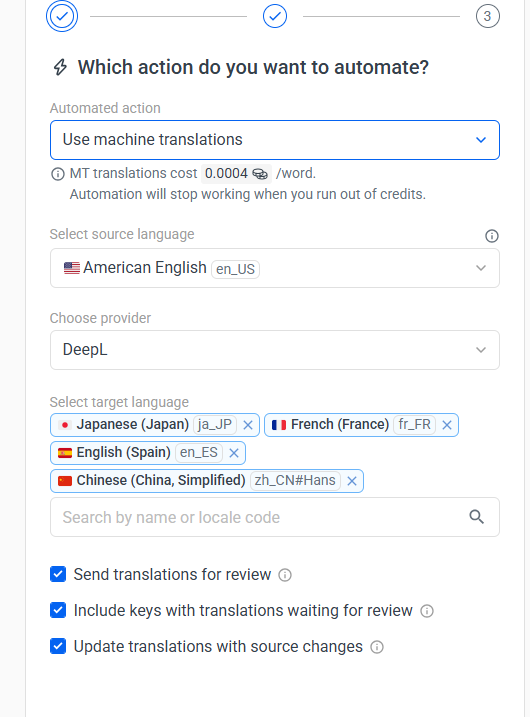The width and height of the screenshot is (530, 717).
Task: Focus the Search by name or locale field
Action: pos(275,517)
